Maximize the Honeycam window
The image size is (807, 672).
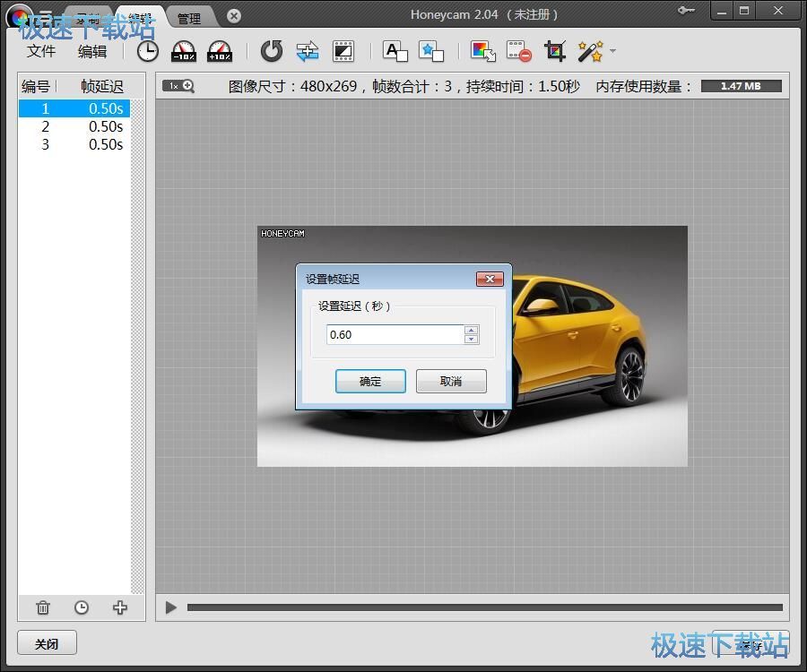click(744, 11)
